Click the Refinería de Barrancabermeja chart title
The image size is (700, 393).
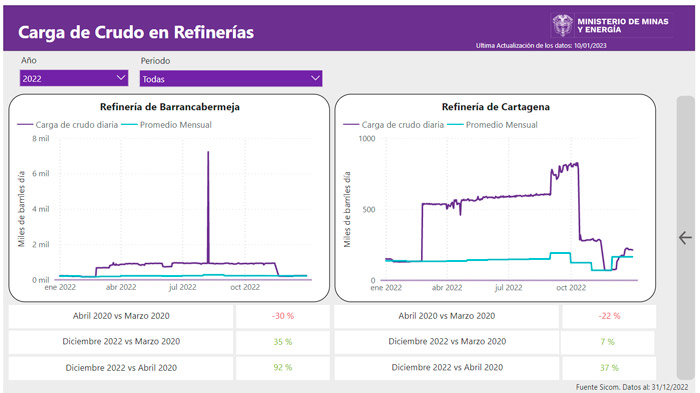click(x=170, y=107)
